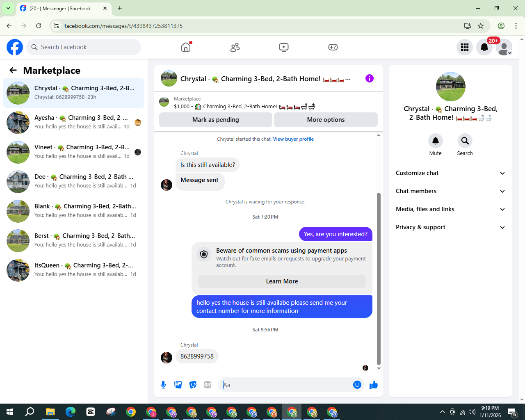
Task: Open the notifications bell with 20+ badge
Action: (x=484, y=47)
